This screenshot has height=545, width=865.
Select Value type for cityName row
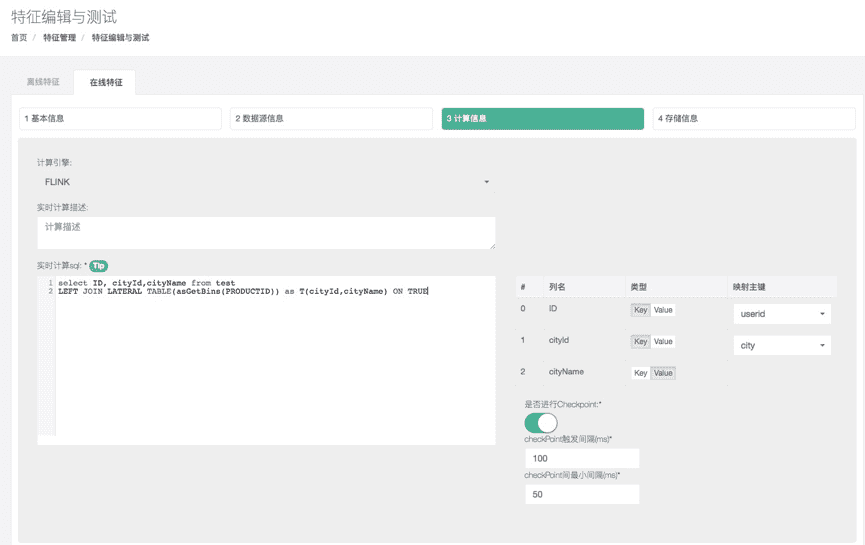tap(663, 373)
